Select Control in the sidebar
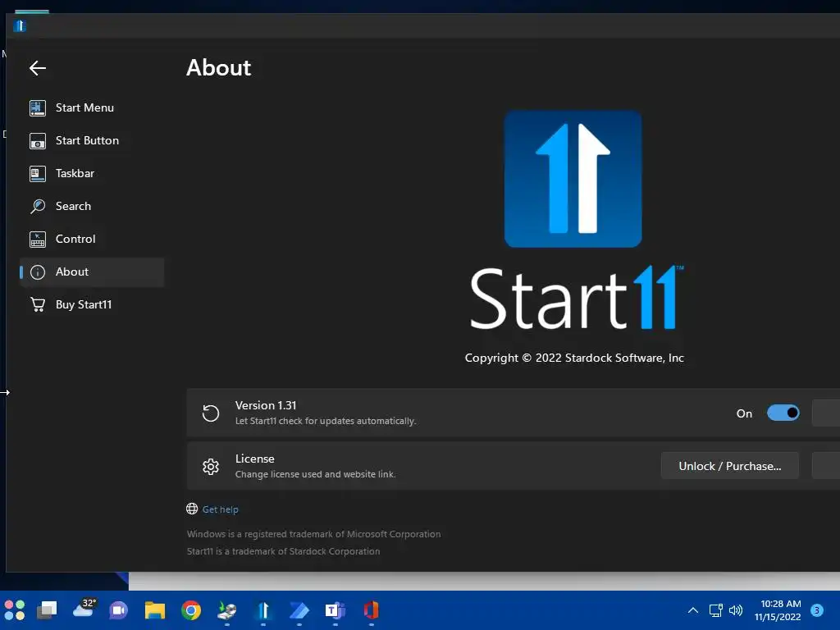840x630 pixels. point(92,239)
